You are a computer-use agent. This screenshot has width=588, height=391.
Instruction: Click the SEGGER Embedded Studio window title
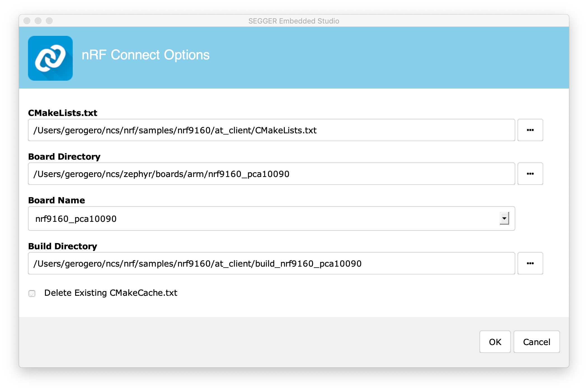pos(294,21)
